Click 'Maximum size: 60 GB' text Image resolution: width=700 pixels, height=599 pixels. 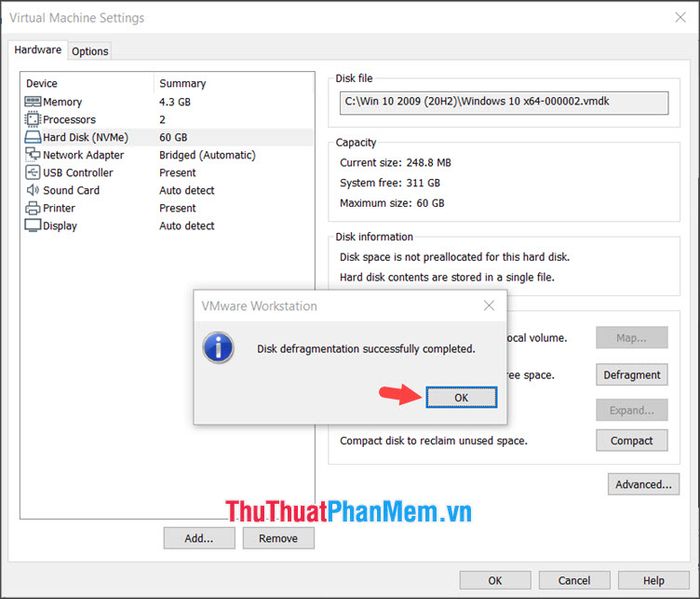(392, 203)
